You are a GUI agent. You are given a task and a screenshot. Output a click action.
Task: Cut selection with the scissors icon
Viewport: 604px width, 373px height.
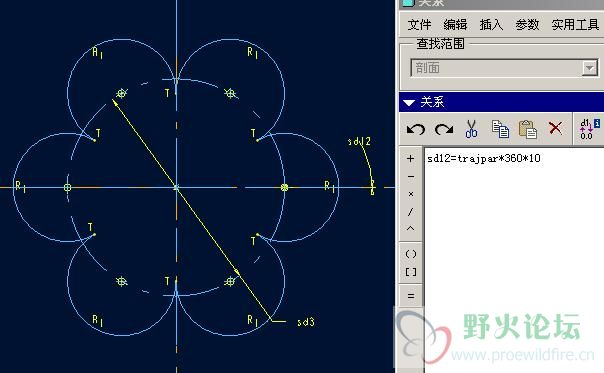click(x=471, y=129)
